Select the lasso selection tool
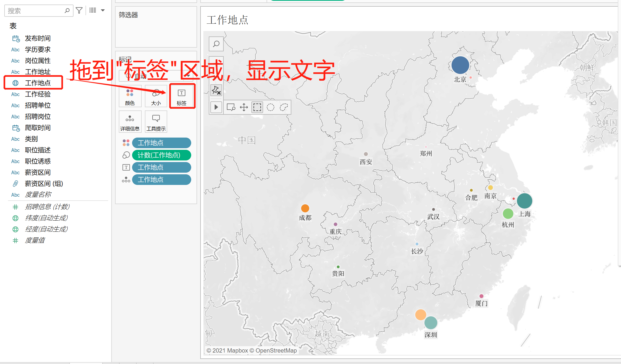The image size is (621, 364). [x=284, y=107]
